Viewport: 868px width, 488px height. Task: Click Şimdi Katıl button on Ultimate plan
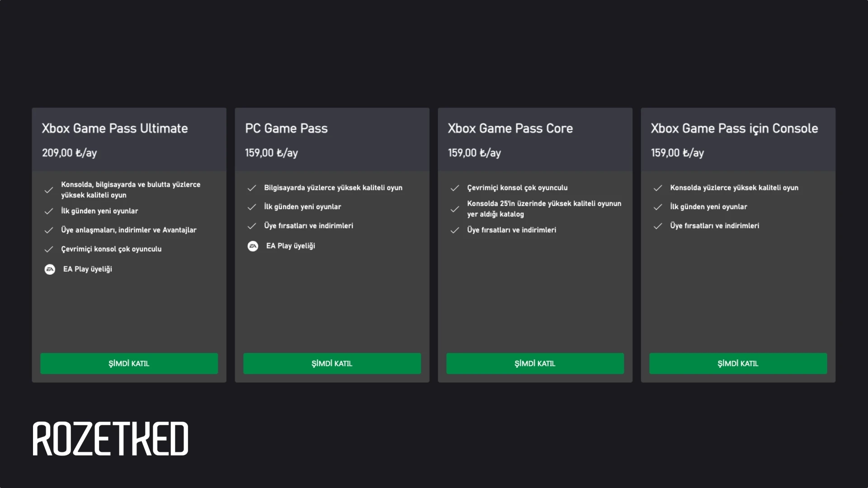[x=129, y=363]
